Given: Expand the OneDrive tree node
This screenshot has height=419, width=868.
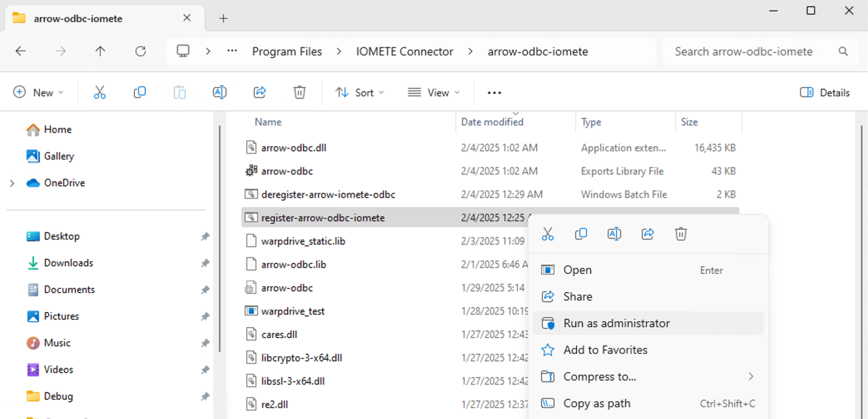Looking at the screenshot, I should click(12, 183).
